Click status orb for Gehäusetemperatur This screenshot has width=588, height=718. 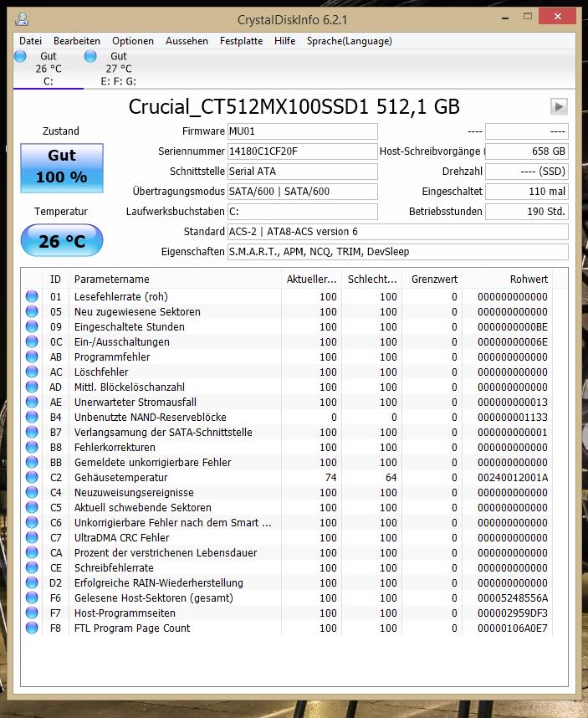[x=32, y=477]
